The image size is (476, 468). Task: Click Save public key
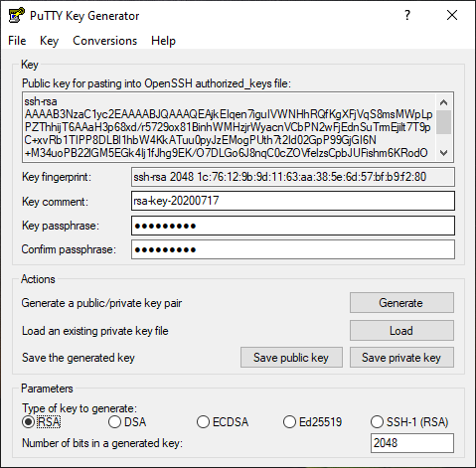click(x=291, y=358)
